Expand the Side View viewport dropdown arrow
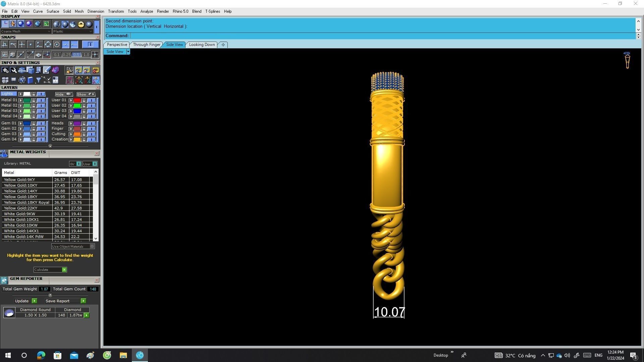The image size is (644, 362). (128, 52)
